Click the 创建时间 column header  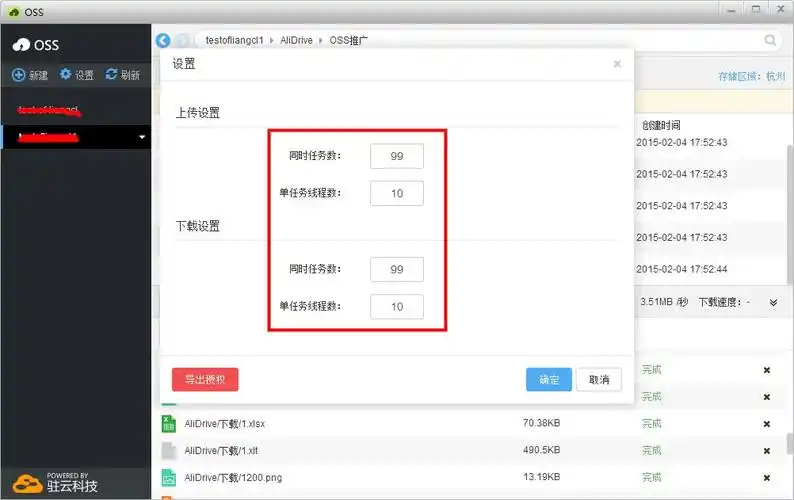click(x=661, y=125)
